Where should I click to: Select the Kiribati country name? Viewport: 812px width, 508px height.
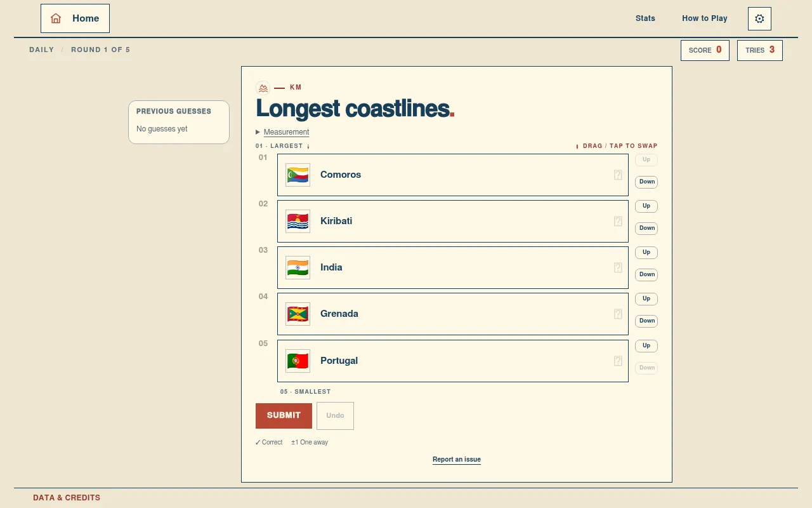pos(336,221)
